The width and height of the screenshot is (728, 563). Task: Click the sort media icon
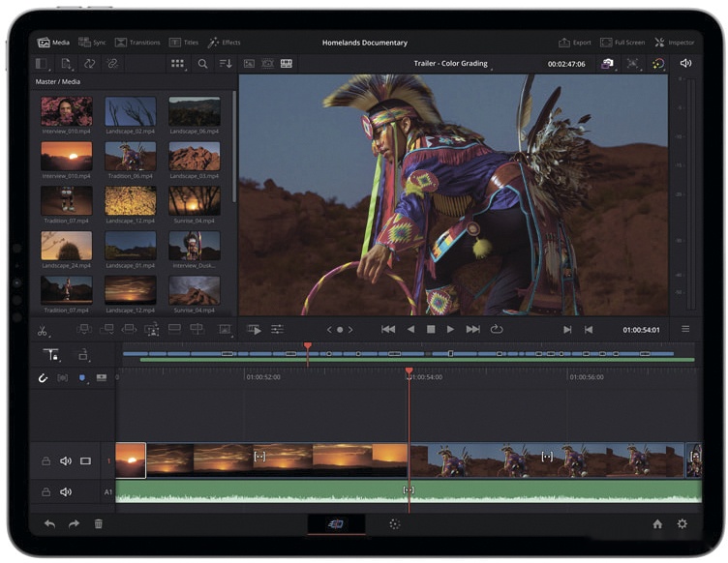point(226,64)
